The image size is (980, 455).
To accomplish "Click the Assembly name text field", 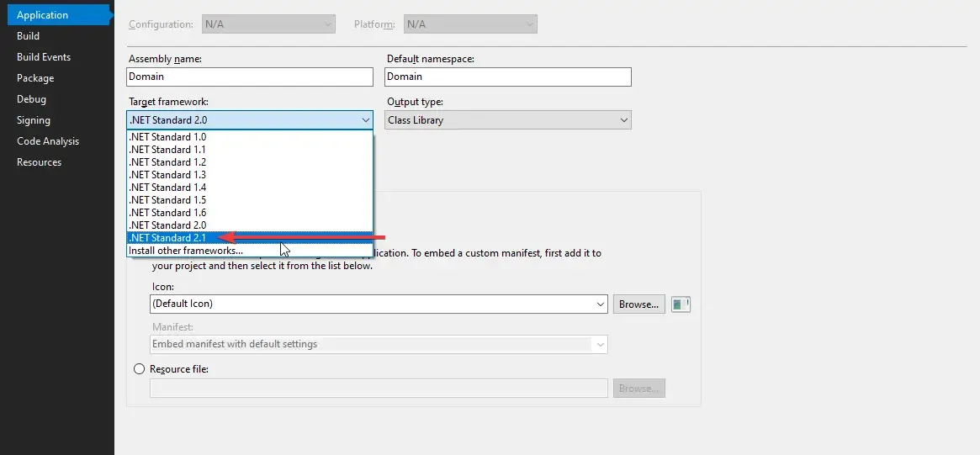I will pos(250,77).
